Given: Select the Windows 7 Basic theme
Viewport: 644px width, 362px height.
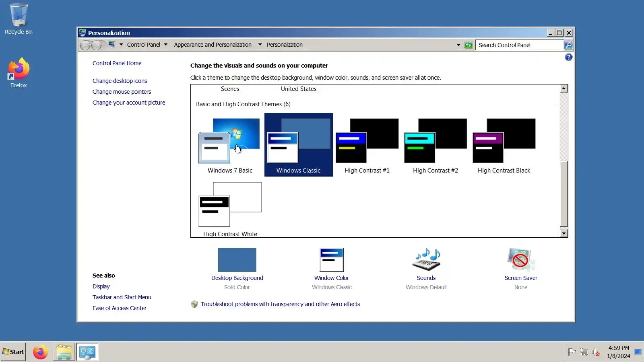Looking at the screenshot, I should click(230, 145).
